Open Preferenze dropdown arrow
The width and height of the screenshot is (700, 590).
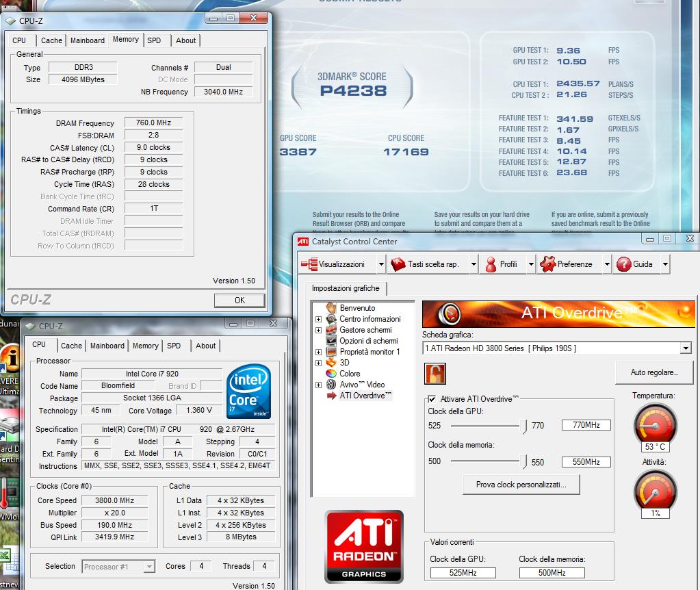pos(607,264)
